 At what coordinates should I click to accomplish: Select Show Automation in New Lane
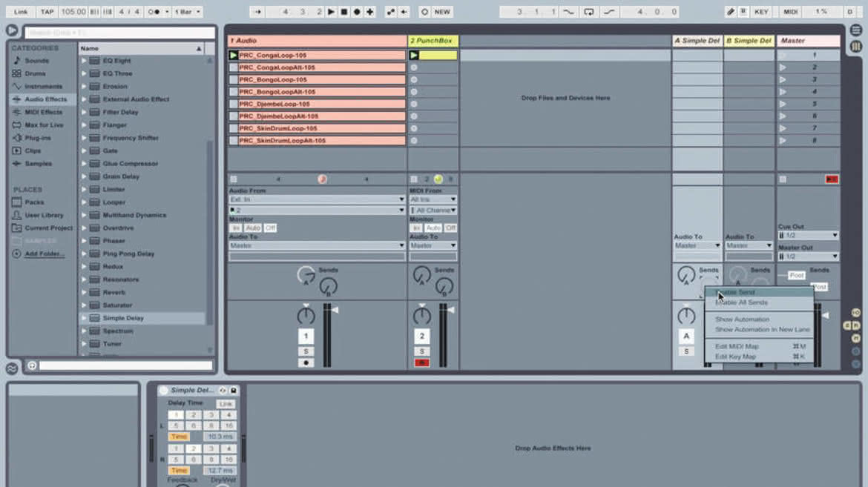click(x=759, y=330)
